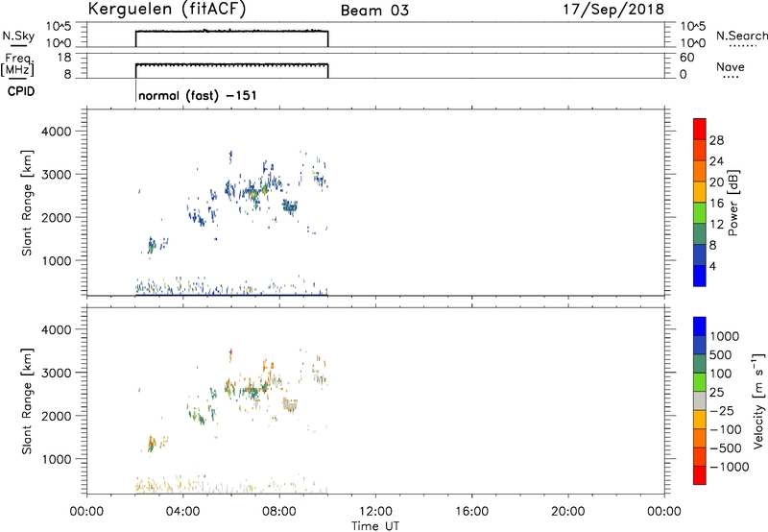Pick the Velocity segment between 100 and 500
The image size is (768, 532).
[700, 364]
